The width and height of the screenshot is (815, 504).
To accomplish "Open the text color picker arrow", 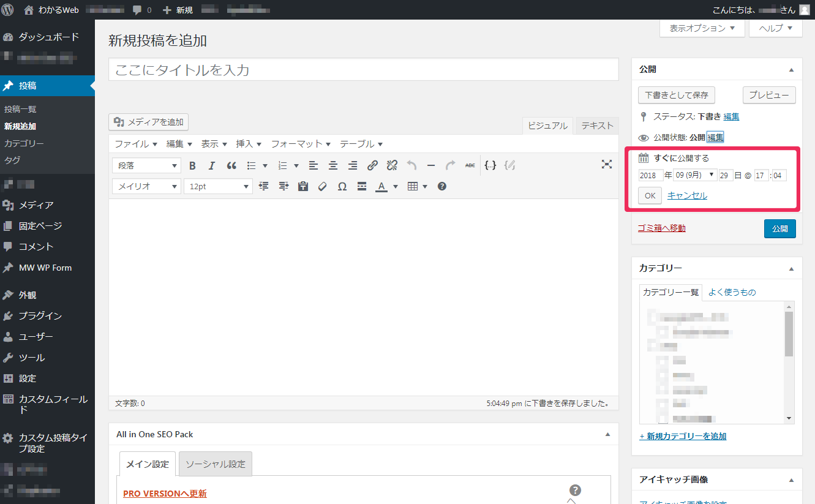I will click(x=396, y=186).
